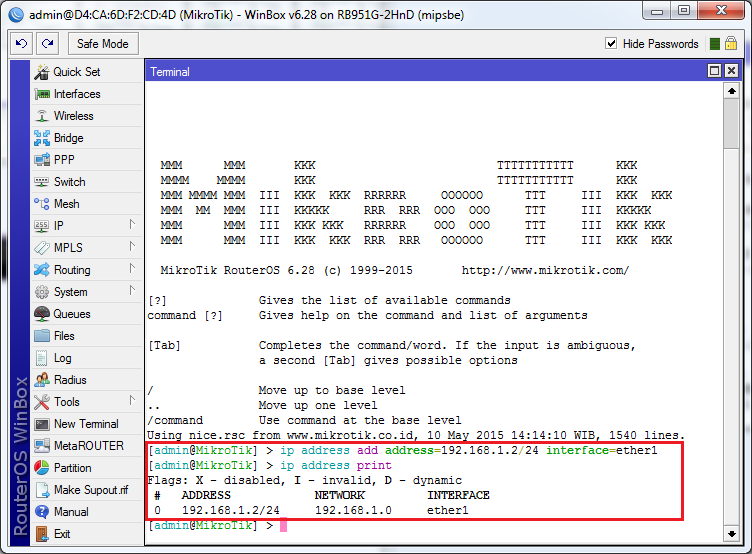752x554 pixels.
Task: Click the NETWORK column header text
Action: [x=340, y=495]
